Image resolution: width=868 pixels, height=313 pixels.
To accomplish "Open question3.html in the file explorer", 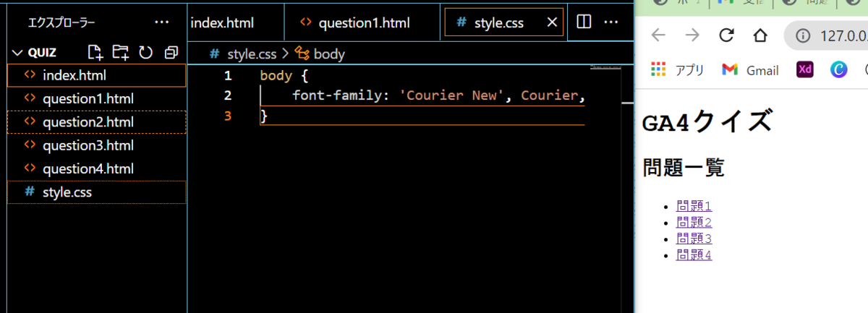I will [x=97, y=145].
